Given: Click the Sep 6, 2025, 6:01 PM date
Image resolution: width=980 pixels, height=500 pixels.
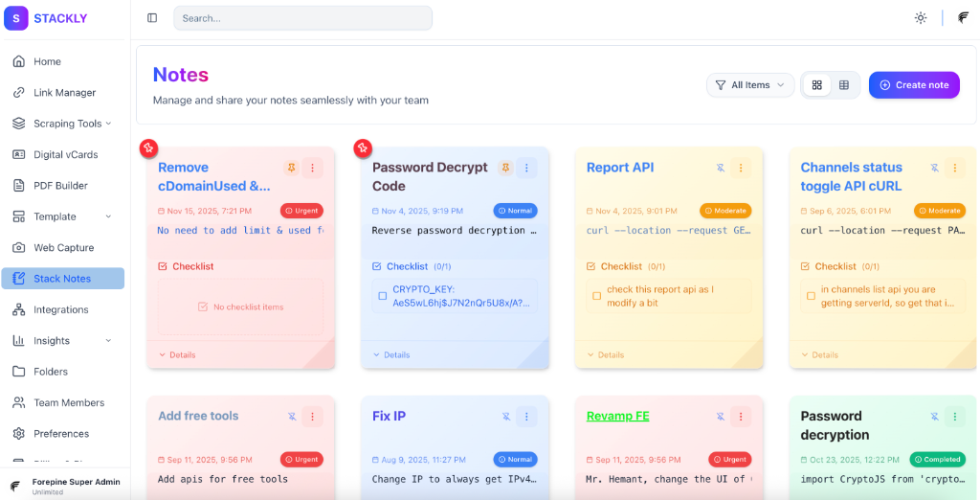Looking at the screenshot, I should pyautogui.click(x=846, y=211).
